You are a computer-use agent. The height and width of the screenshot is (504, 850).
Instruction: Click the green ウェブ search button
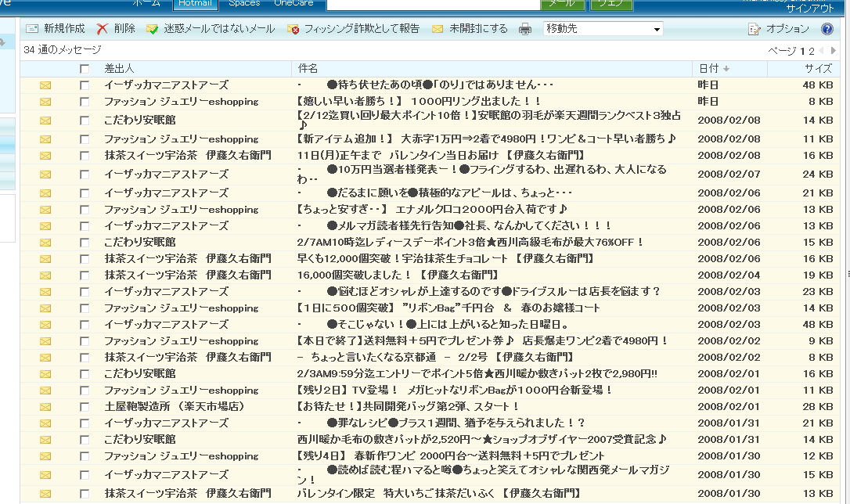point(611,4)
